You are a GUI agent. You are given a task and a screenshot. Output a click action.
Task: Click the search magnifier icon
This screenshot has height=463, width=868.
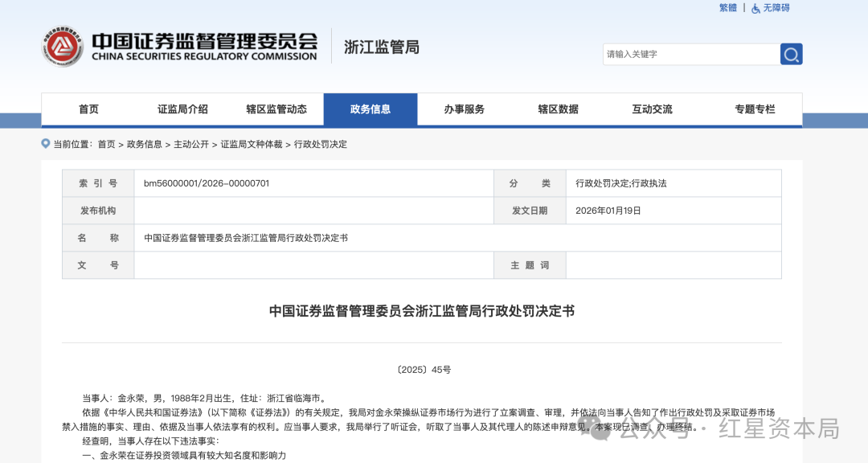pyautogui.click(x=791, y=54)
